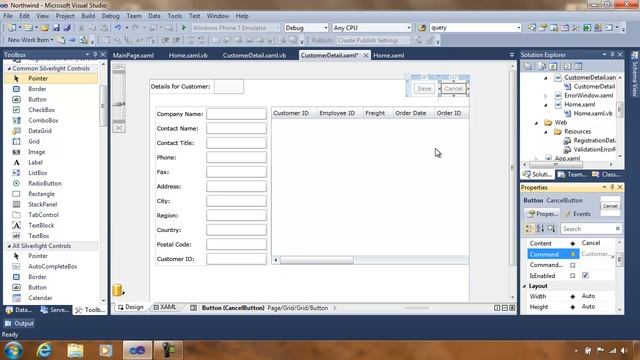Image resolution: width=640 pixels, height=360 pixels.
Task: Switch to the MainPage.xaml tab
Action: [133, 55]
